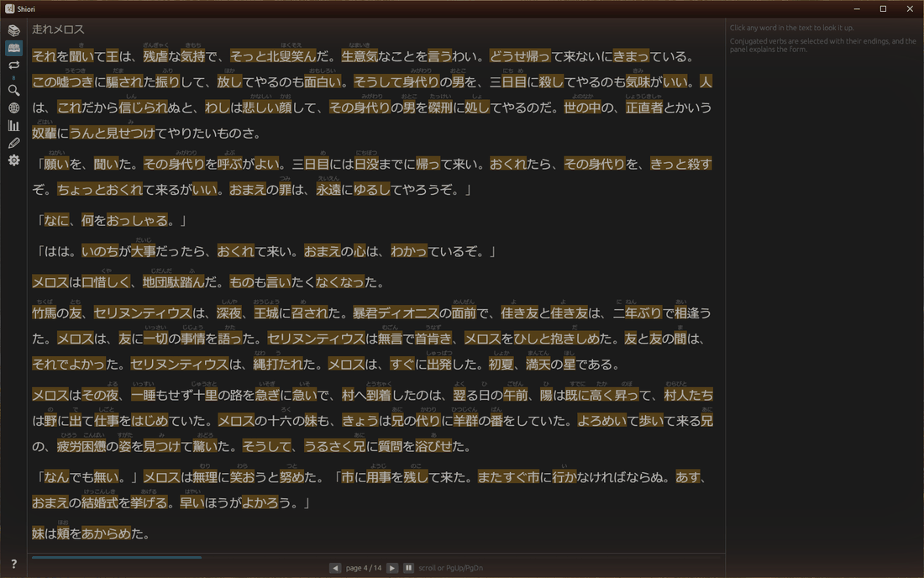Look up the word 一睡
The width and height of the screenshot is (924, 578).
point(143,395)
